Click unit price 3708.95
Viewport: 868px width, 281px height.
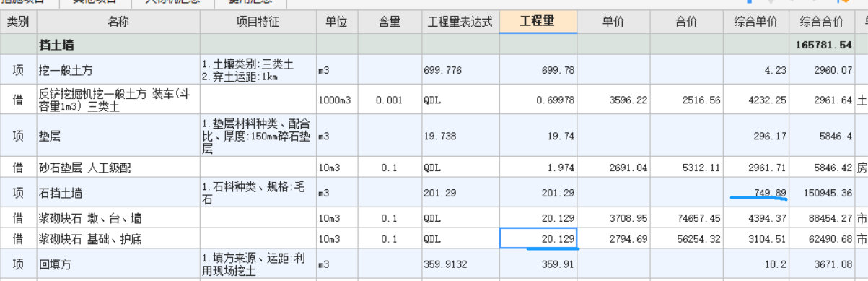pos(628,218)
